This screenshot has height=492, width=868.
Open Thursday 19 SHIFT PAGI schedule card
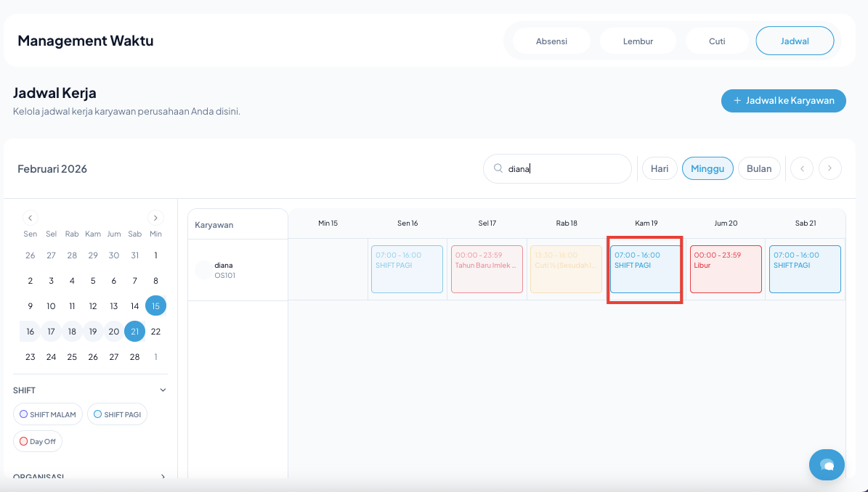[x=645, y=269]
